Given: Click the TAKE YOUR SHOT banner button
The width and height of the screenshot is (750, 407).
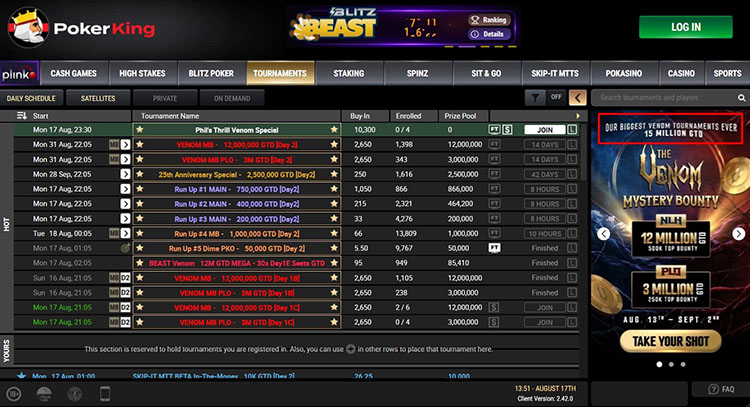Looking at the screenshot, I should [671, 341].
